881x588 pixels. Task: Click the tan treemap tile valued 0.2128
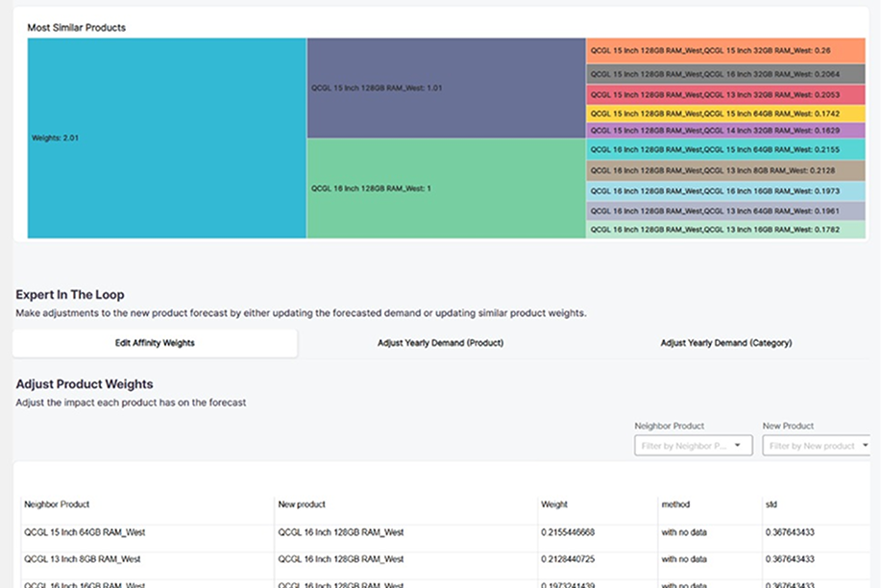[x=725, y=170]
